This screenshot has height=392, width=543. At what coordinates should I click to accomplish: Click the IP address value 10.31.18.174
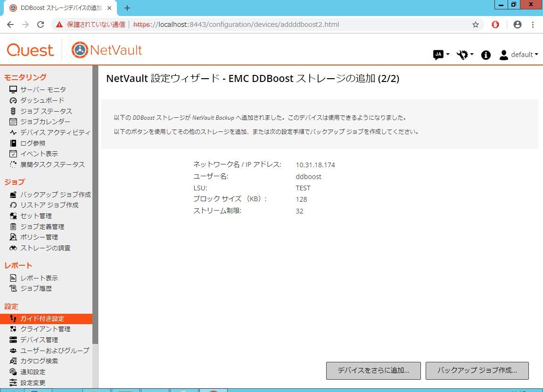[315, 165]
